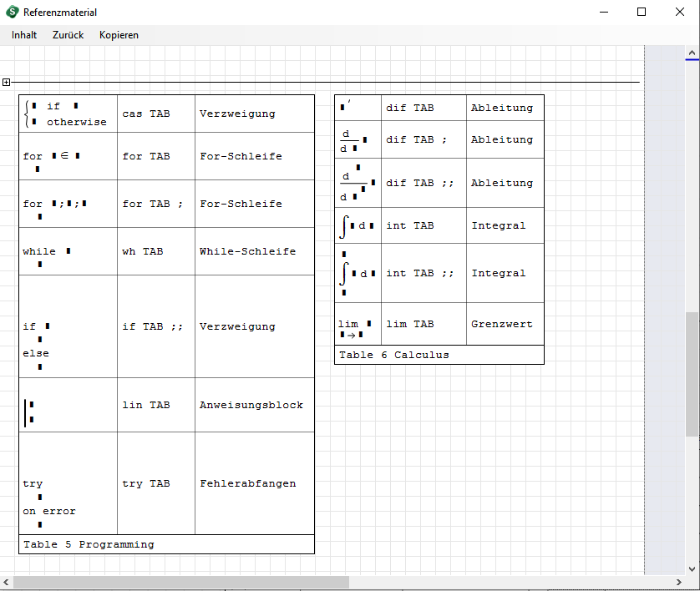Click the 'Table 5 Programming' caption
This screenshot has height=591, width=700.
(x=89, y=544)
